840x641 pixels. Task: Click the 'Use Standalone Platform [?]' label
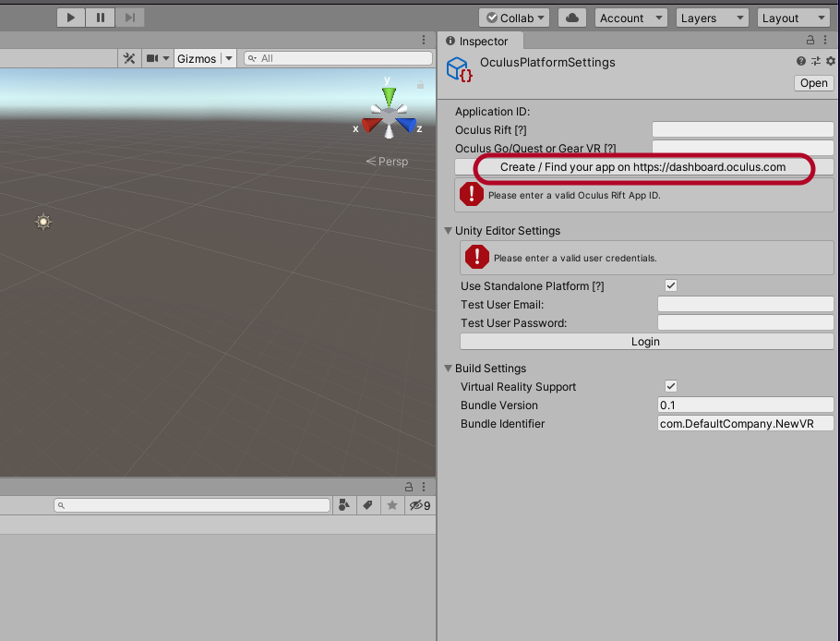point(532,286)
